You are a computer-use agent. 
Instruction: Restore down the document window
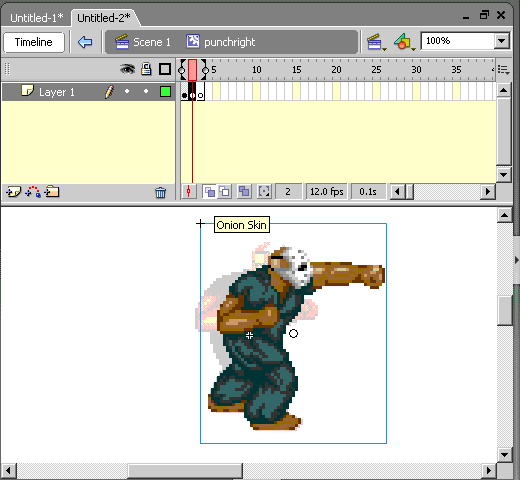[x=484, y=15]
